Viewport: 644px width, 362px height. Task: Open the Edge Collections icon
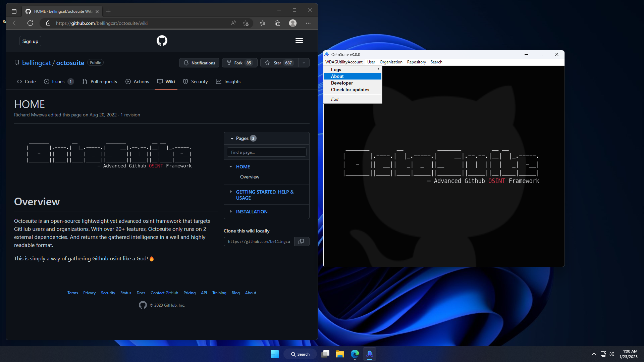coord(277,23)
